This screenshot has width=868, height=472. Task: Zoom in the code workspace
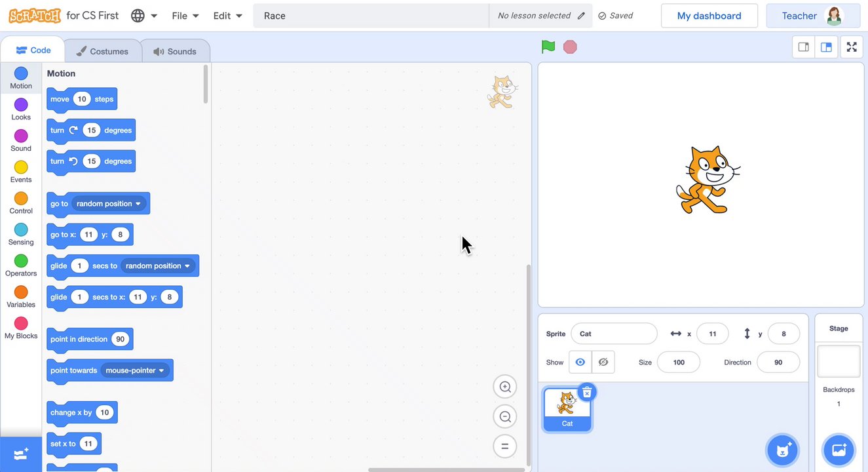[505, 387]
